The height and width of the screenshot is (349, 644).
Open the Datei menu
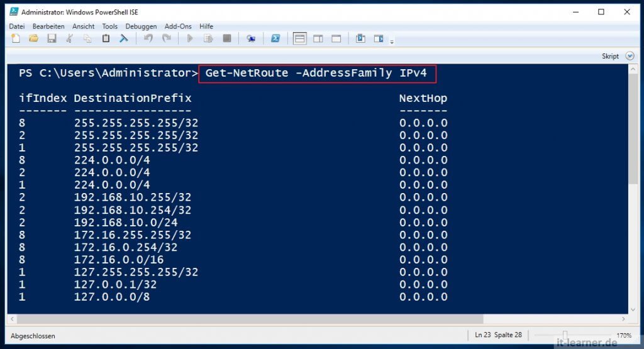[x=17, y=26]
